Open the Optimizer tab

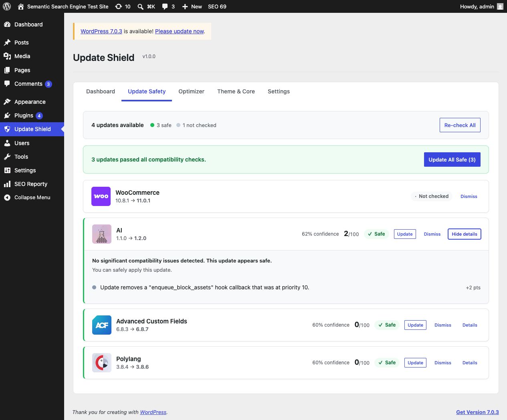[192, 91]
